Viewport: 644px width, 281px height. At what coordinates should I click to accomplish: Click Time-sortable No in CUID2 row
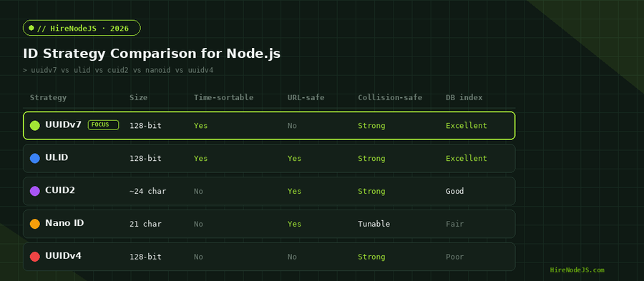pyautogui.click(x=198, y=191)
